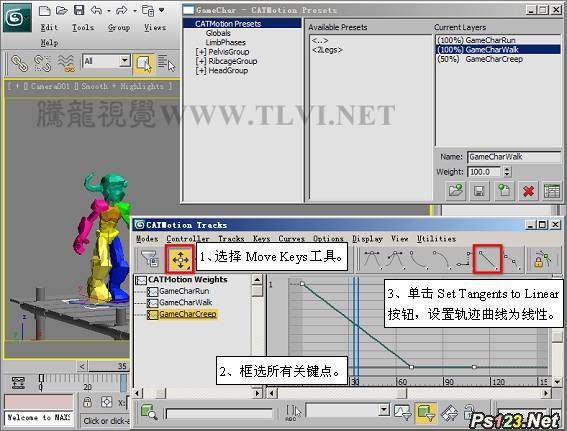Select the <2Legs> available preset
The width and height of the screenshot is (567, 431).
click(x=327, y=50)
